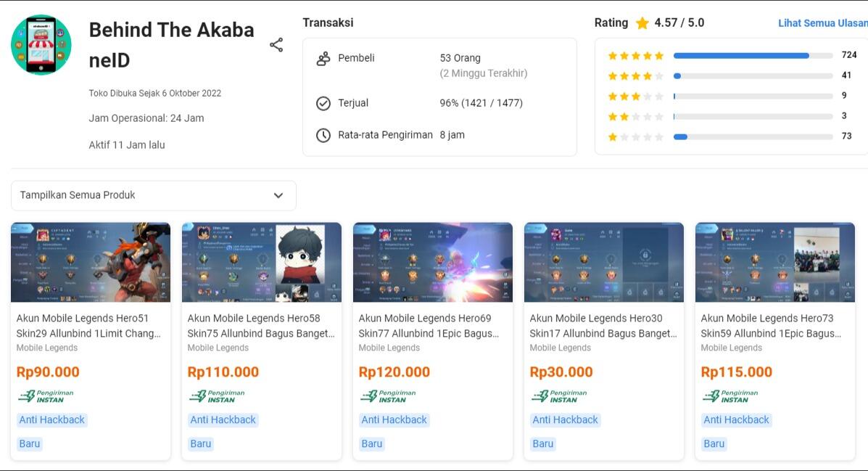Click the Pembeli buyers icon

323,59
